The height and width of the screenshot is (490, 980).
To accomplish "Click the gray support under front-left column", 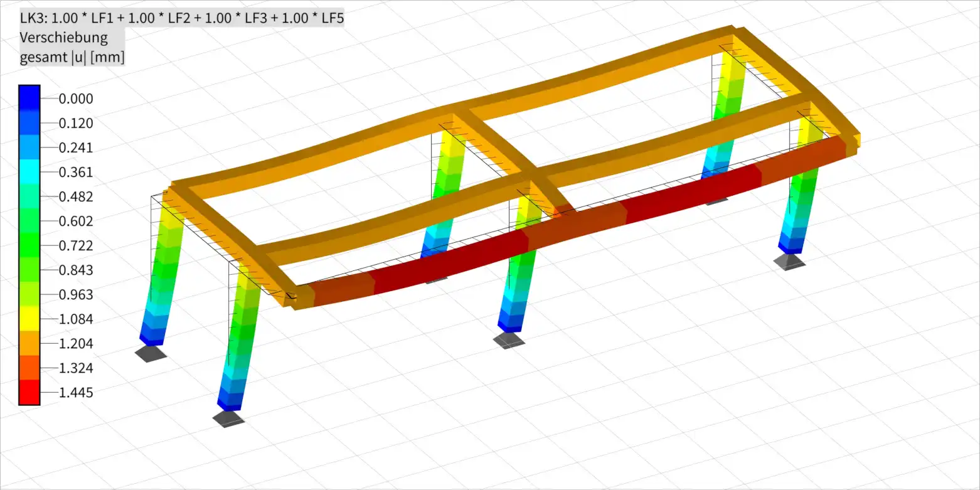I will coord(229,419).
